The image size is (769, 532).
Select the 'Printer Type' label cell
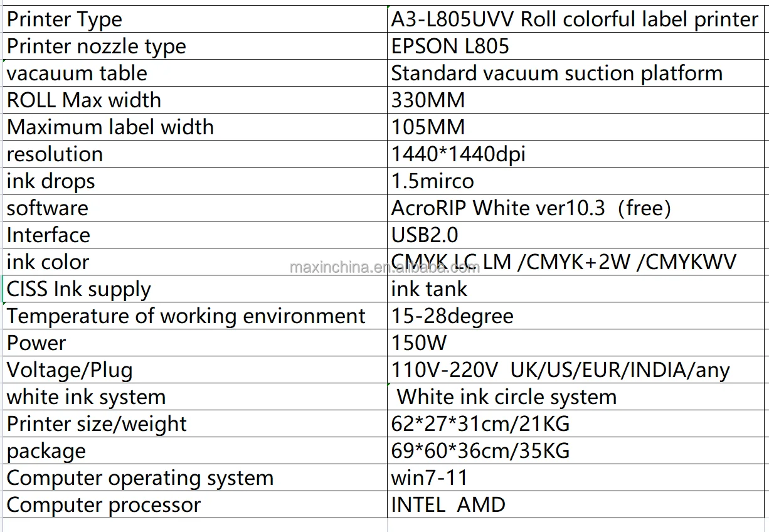(x=65, y=19)
